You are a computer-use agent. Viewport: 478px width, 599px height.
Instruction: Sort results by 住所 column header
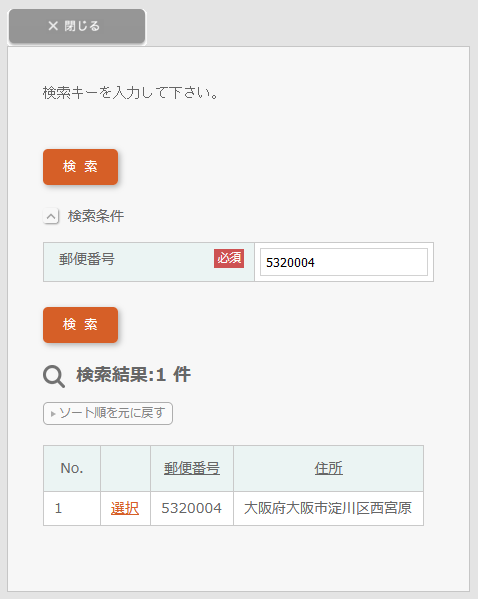pos(329,468)
